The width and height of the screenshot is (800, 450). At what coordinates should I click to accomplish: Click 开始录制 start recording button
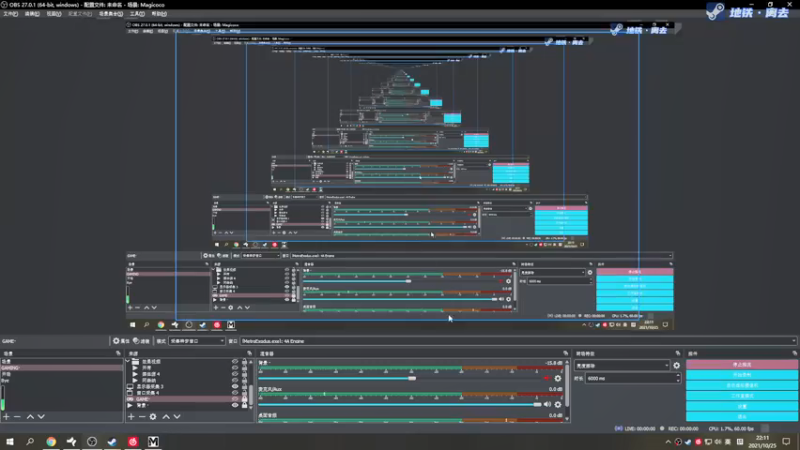pos(742,375)
